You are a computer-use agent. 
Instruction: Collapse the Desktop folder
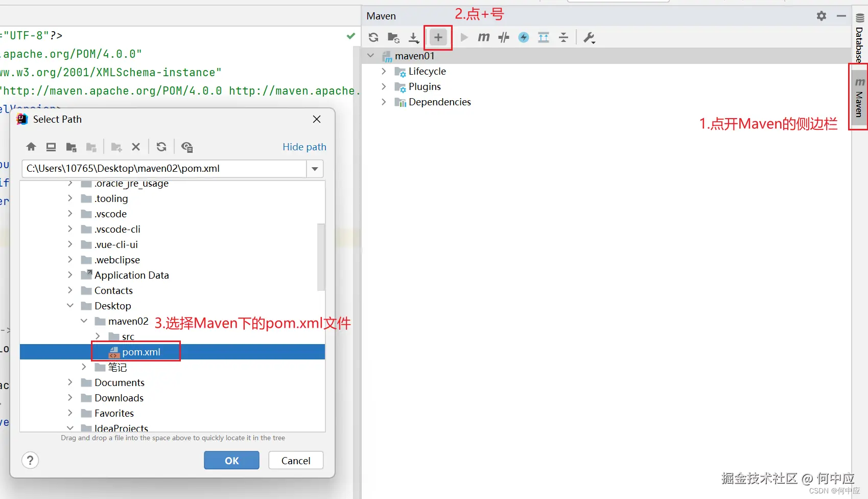pyautogui.click(x=70, y=306)
